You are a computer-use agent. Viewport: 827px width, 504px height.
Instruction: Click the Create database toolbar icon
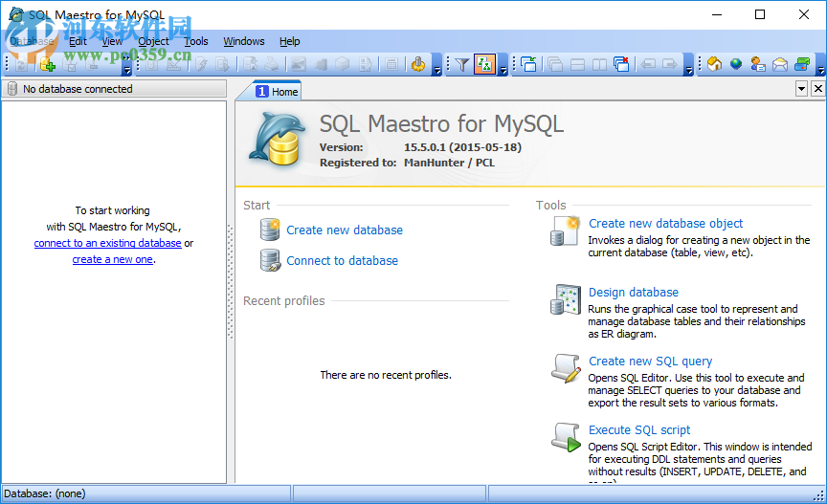[48, 64]
